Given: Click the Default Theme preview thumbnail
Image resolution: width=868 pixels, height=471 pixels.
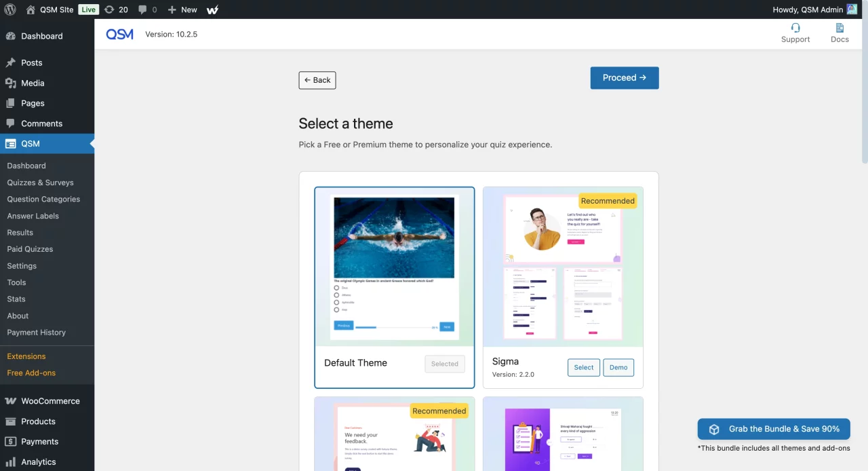Looking at the screenshot, I should [394, 267].
